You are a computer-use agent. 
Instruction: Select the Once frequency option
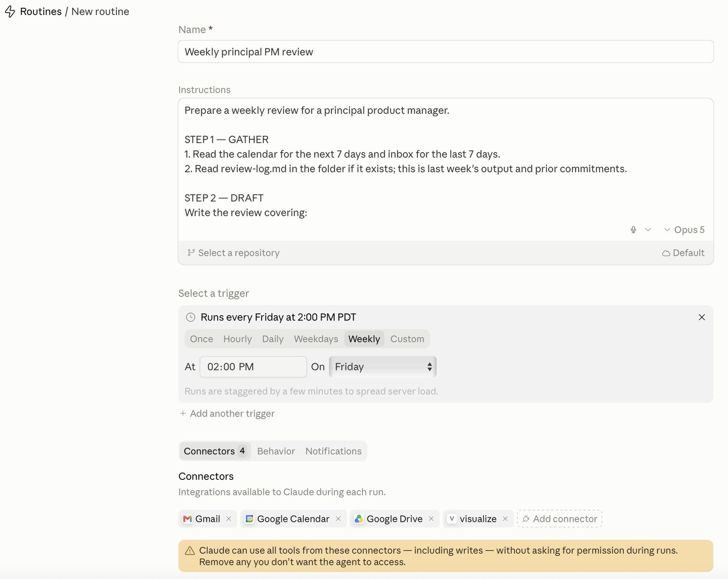coord(201,339)
